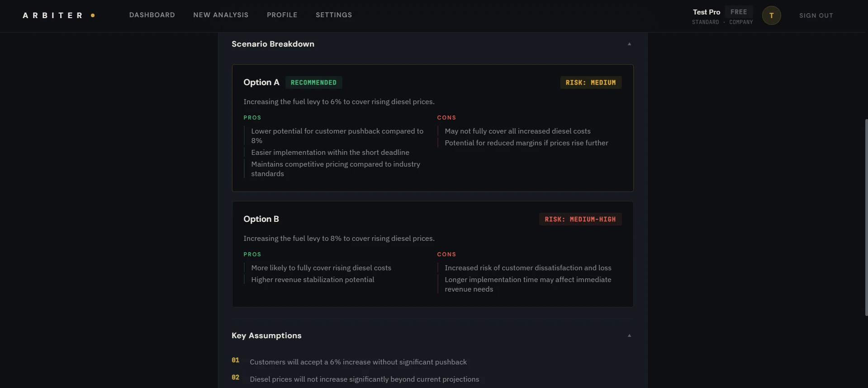Screen dimensions: 868x388
Task: Click the yellow dot beside ARBITER
Action: click(x=93, y=15)
